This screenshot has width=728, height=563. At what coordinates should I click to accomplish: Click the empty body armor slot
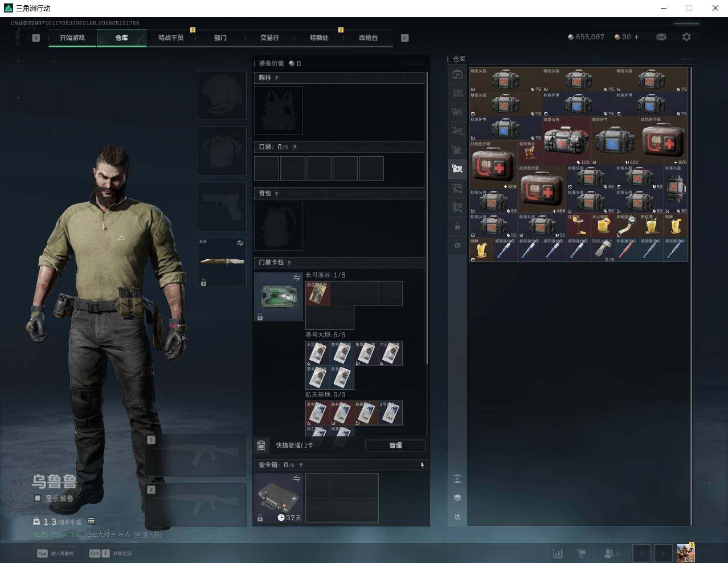222,150
